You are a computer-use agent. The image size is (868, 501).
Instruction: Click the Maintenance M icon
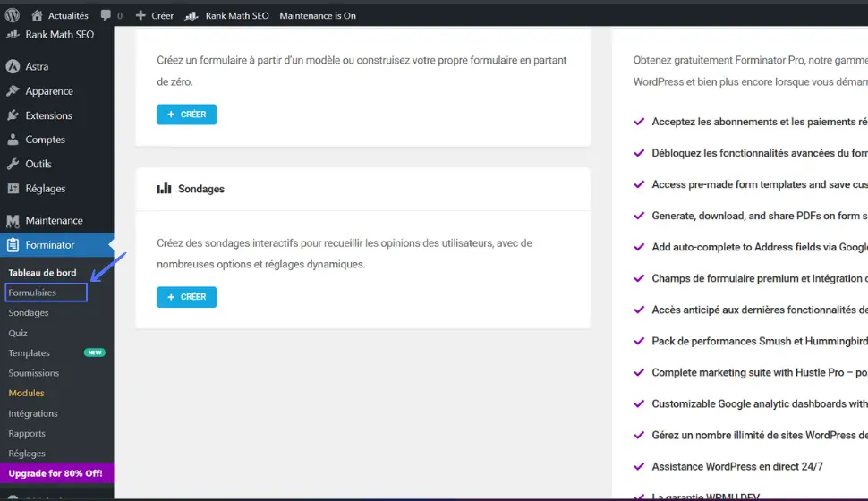pyautogui.click(x=13, y=220)
